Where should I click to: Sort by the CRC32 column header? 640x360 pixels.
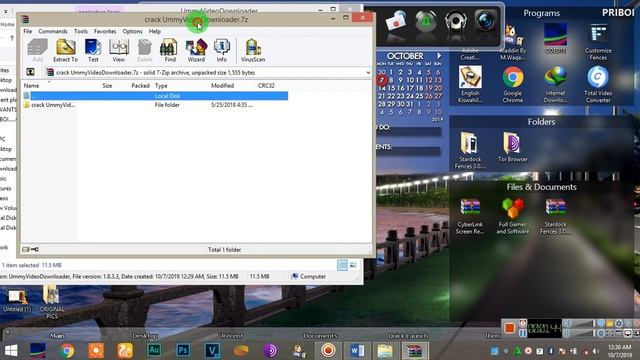click(266, 86)
